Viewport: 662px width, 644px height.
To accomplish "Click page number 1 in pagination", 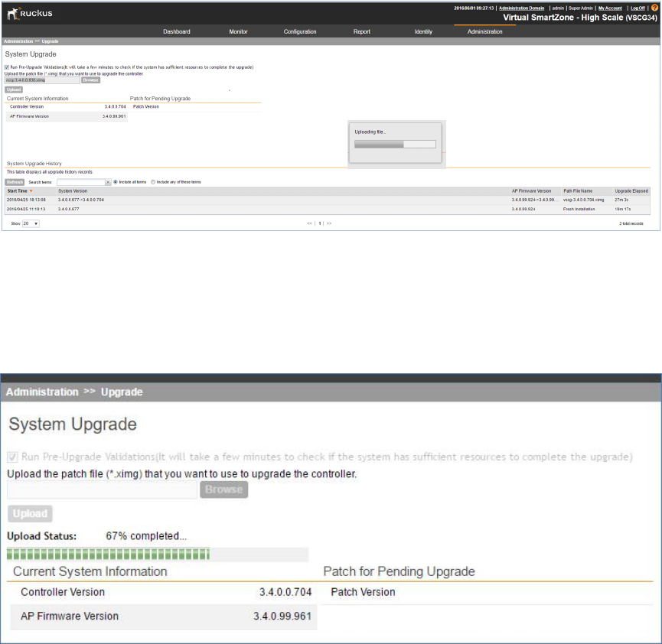I will (x=320, y=223).
